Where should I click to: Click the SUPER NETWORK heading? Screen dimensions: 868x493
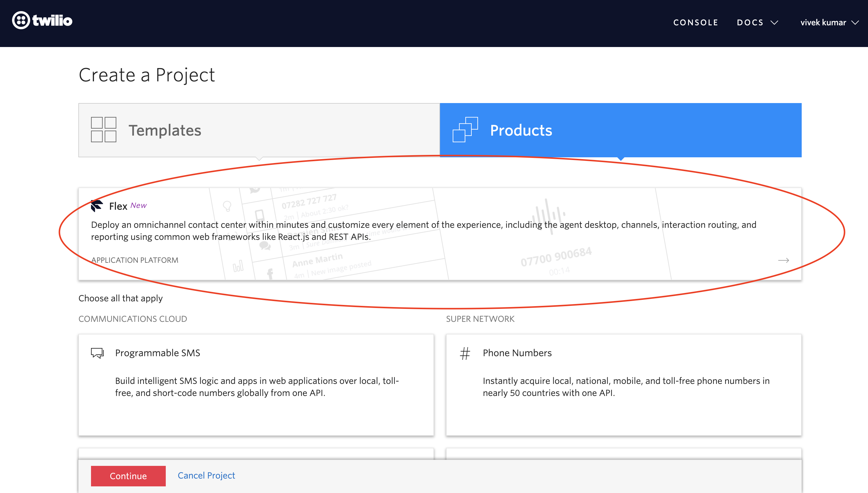tap(480, 319)
